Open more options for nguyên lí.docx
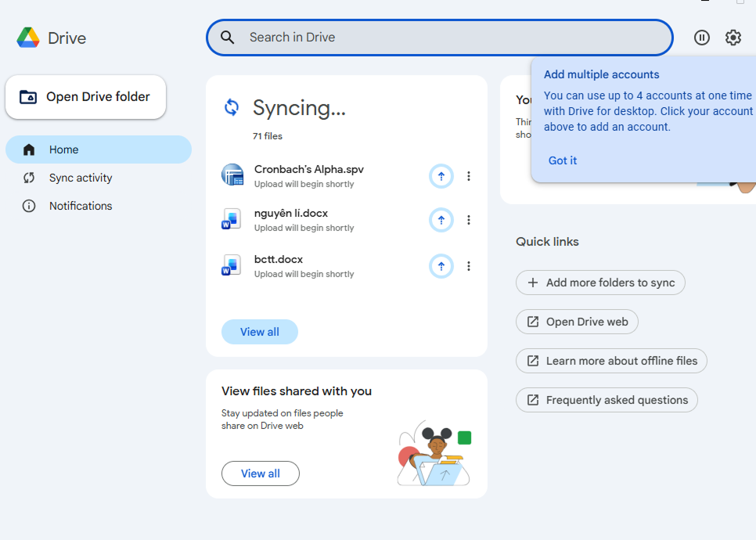Screen dimensions: 756x540 pyautogui.click(x=469, y=221)
